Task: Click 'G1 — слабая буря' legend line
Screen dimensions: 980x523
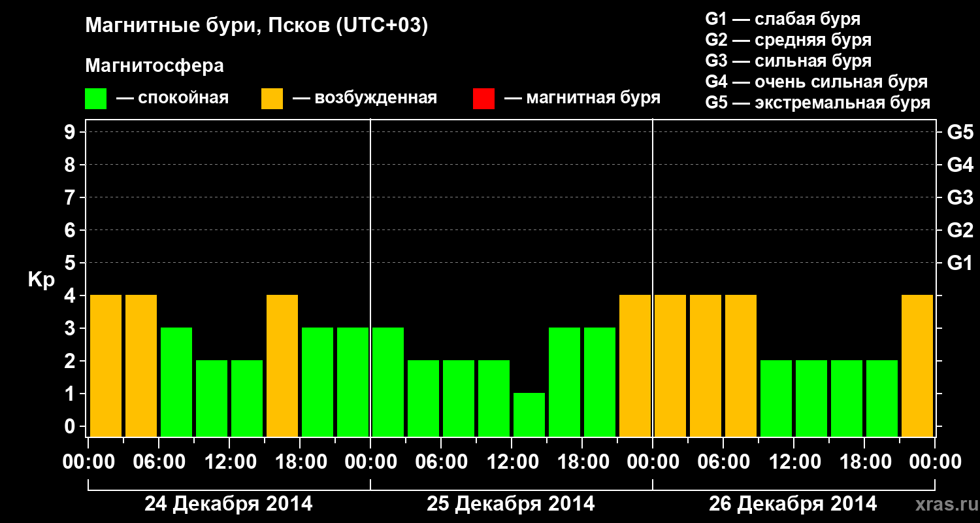Action: (x=783, y=19)
